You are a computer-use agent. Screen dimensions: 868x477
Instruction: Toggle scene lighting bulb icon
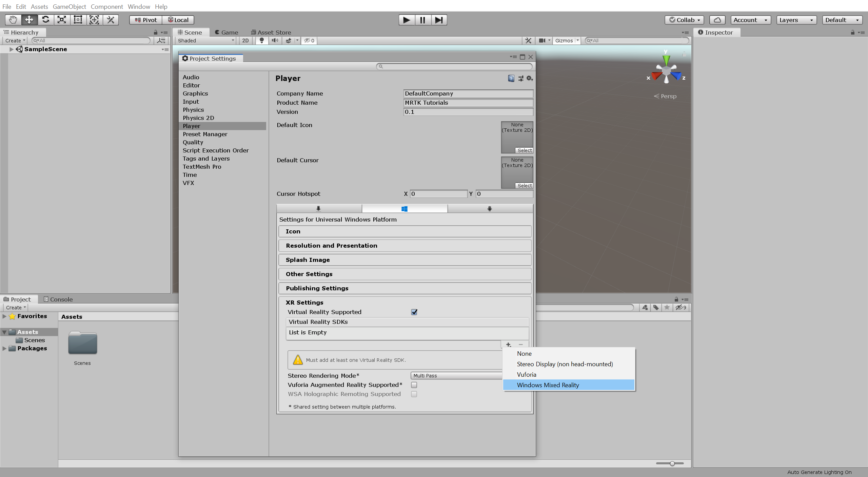pyautogui.click(x=261, y=41)
